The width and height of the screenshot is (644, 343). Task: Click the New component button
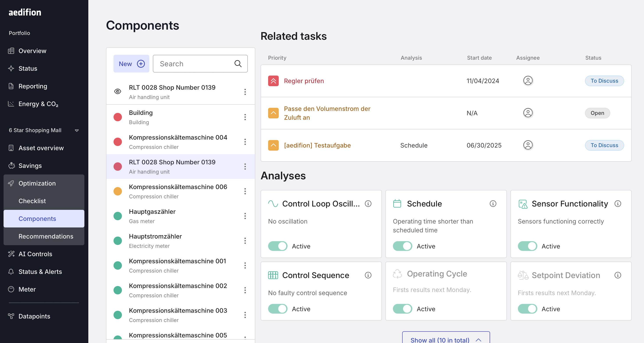pyautogui.click(x=131, y=64)
